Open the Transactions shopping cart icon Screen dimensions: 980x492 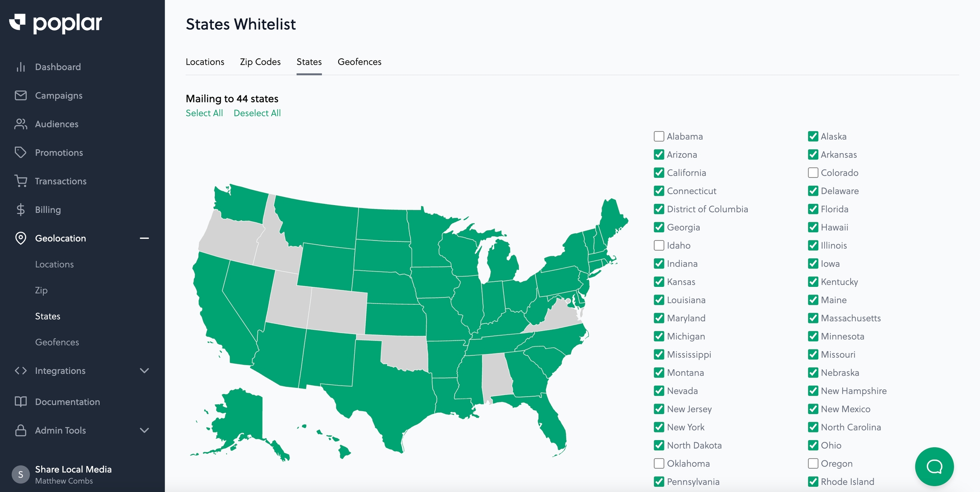20,181
